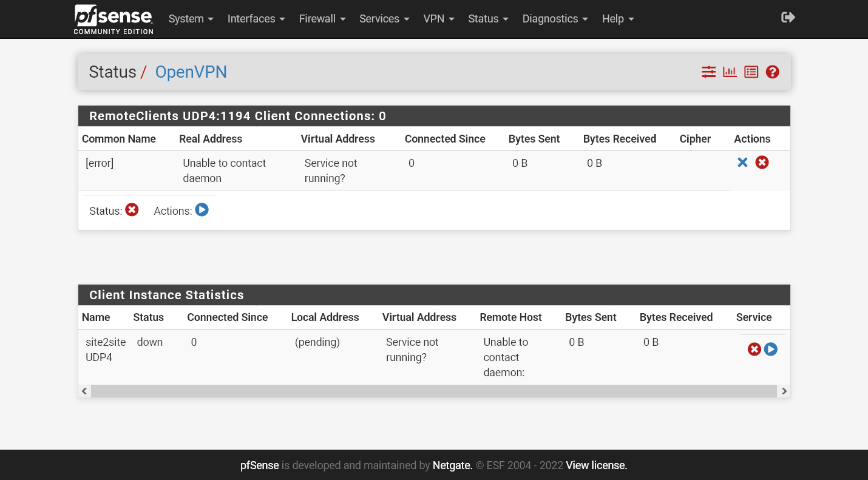Image resolution: width=868 pixels, height=480 pixels.
Task: Log out using the top-right exit icon
Action: coord(787,18)
